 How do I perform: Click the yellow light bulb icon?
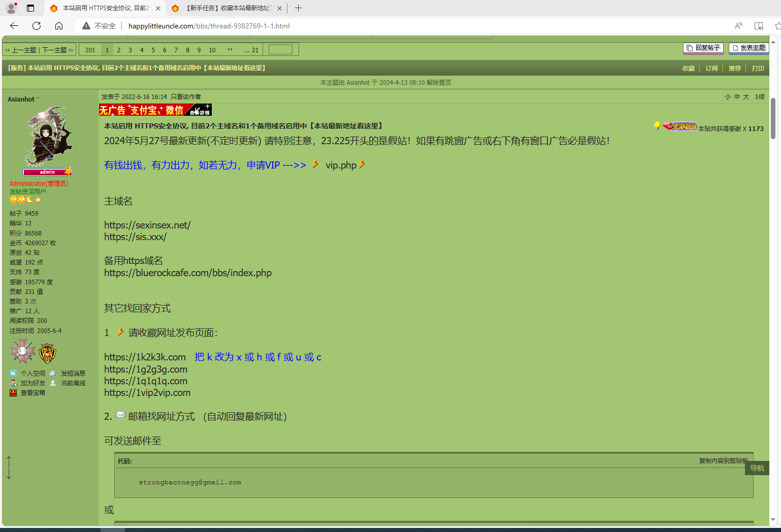657,125
